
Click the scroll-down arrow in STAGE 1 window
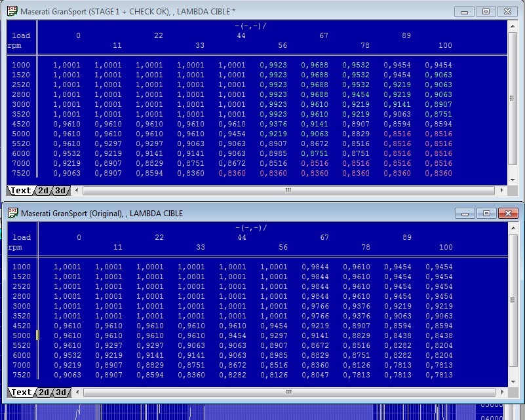[x=513, y=180]
